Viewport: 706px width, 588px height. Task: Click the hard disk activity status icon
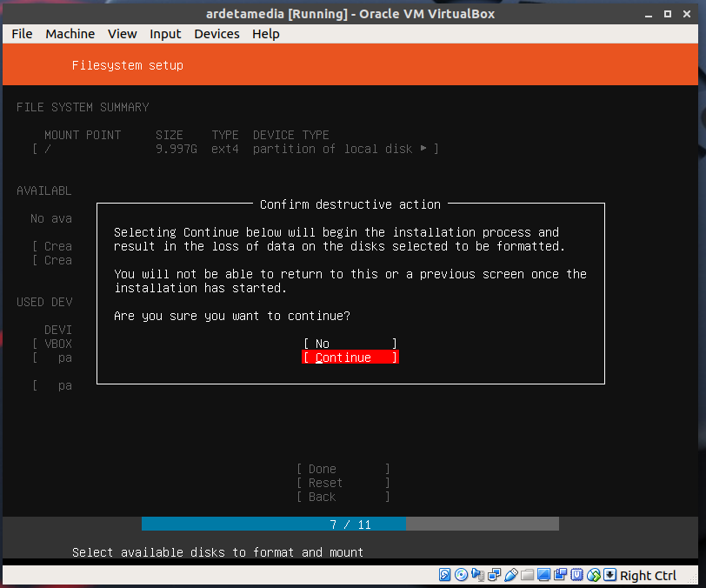click(444, 575)
